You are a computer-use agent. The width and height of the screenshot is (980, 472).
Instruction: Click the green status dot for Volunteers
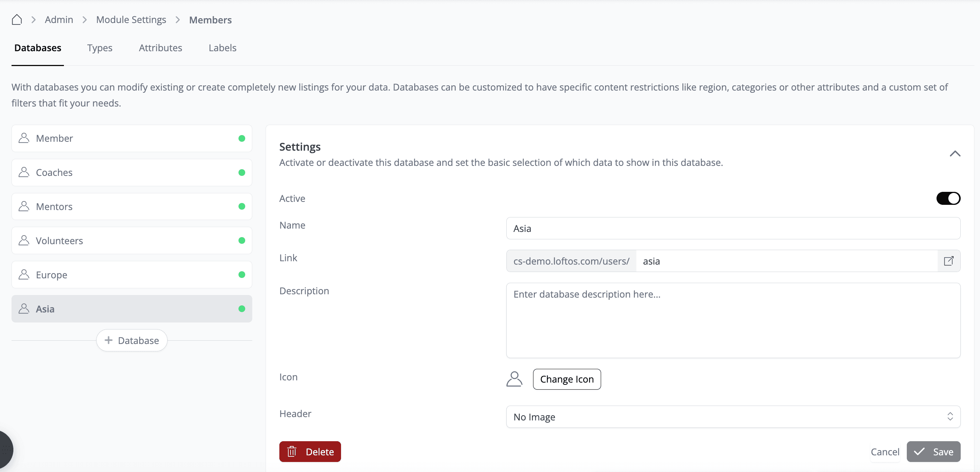tap(241, 240)
